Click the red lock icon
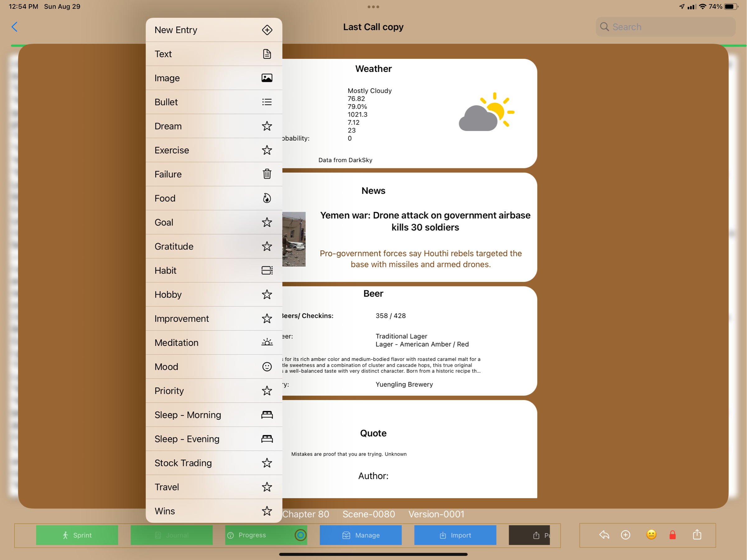The width and height of the screenshot is (747, 560). (672, 535)
